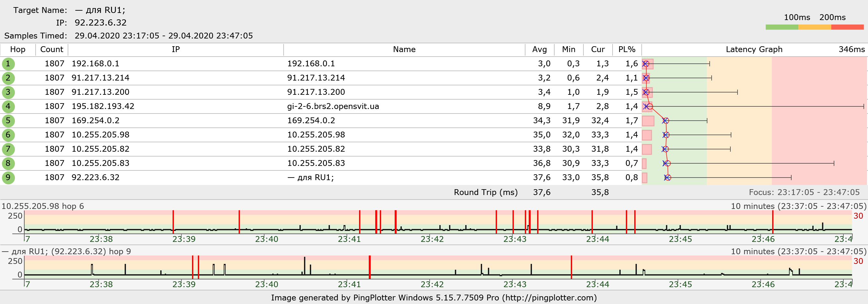Screen dimensions: 868x304
Task: Click the Count column header
Action: [x=51, y=49]
